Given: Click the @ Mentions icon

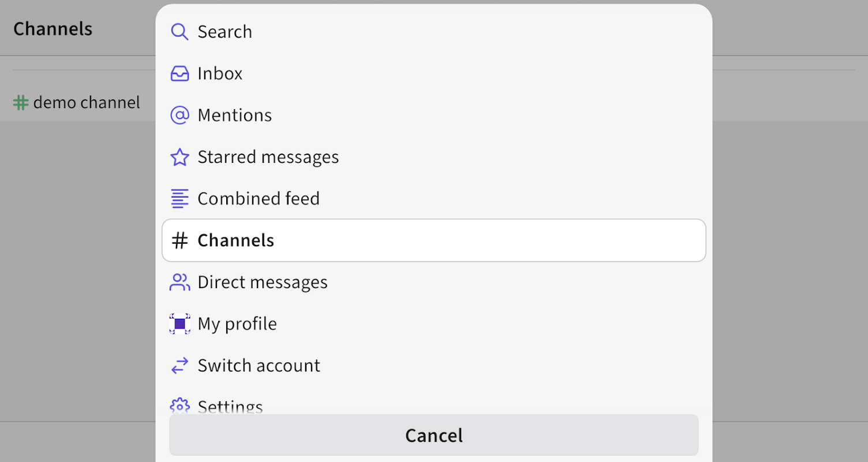Looking at the screenshot, I should tap(179, 115).
